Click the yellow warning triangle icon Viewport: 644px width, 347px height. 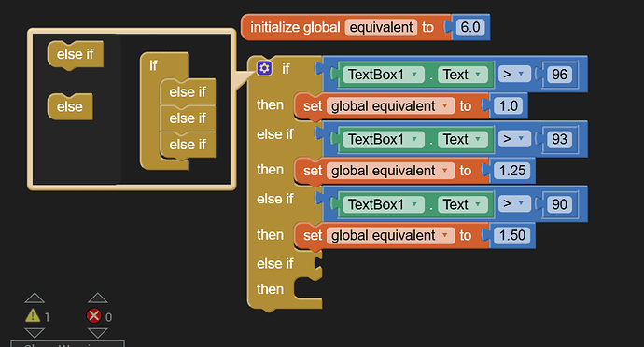[x=33, y=316]
